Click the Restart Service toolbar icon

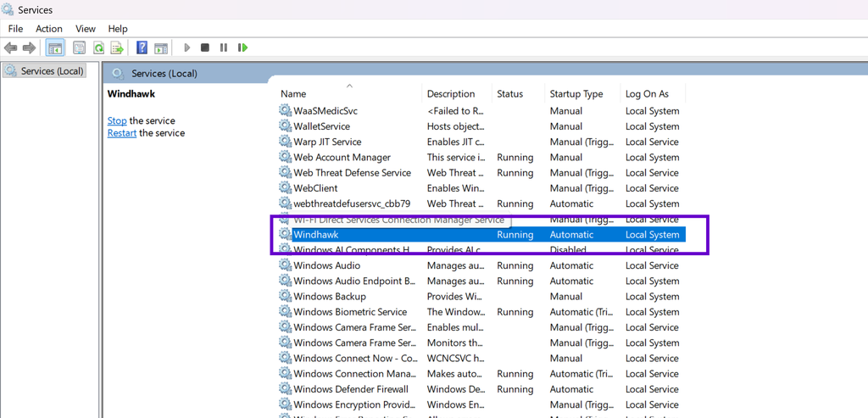[242, 47]
